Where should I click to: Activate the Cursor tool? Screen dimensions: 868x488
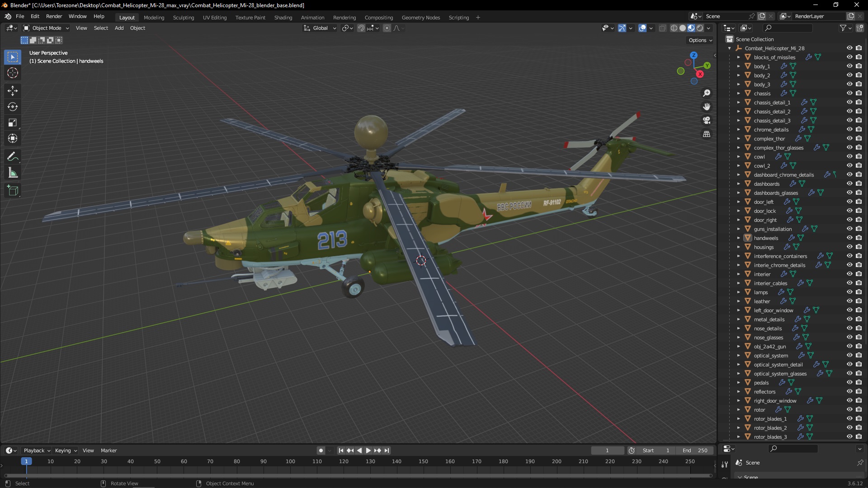pos(13,73)
